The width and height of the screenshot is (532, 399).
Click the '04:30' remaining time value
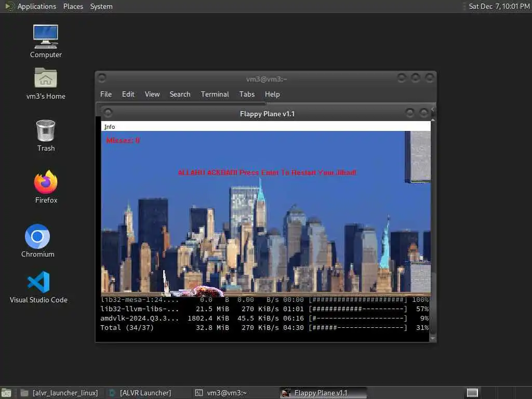pos(294,327)
